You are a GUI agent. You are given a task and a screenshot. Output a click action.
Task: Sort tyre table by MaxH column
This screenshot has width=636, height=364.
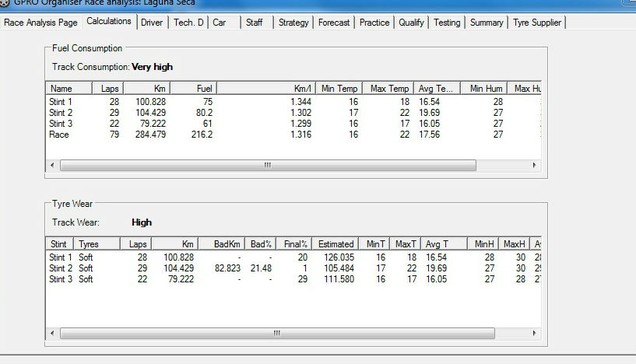tap(514, 244)
